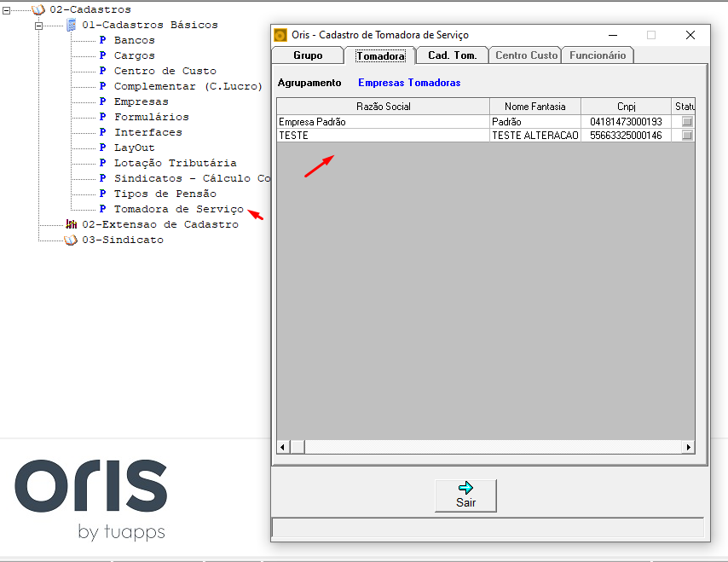
Task: Click the Empresas Tomadoras link text
Action: pyautogui.click(x=409, y=83)
